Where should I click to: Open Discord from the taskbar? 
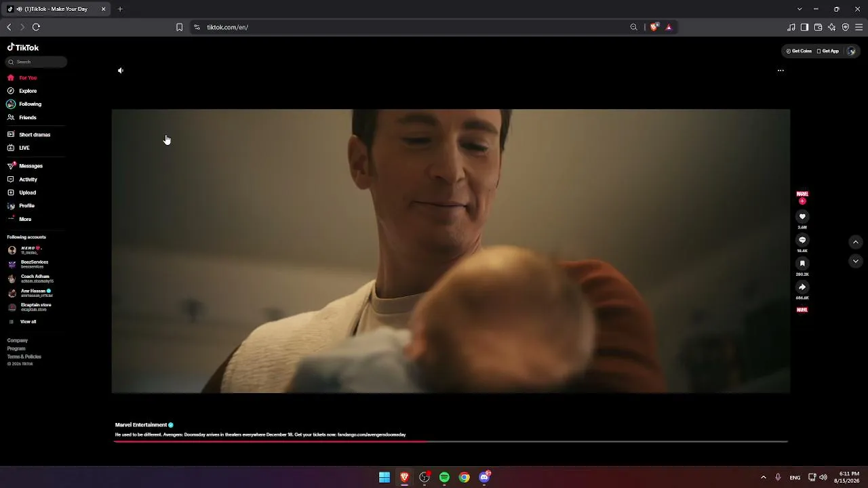click(484, 477)
